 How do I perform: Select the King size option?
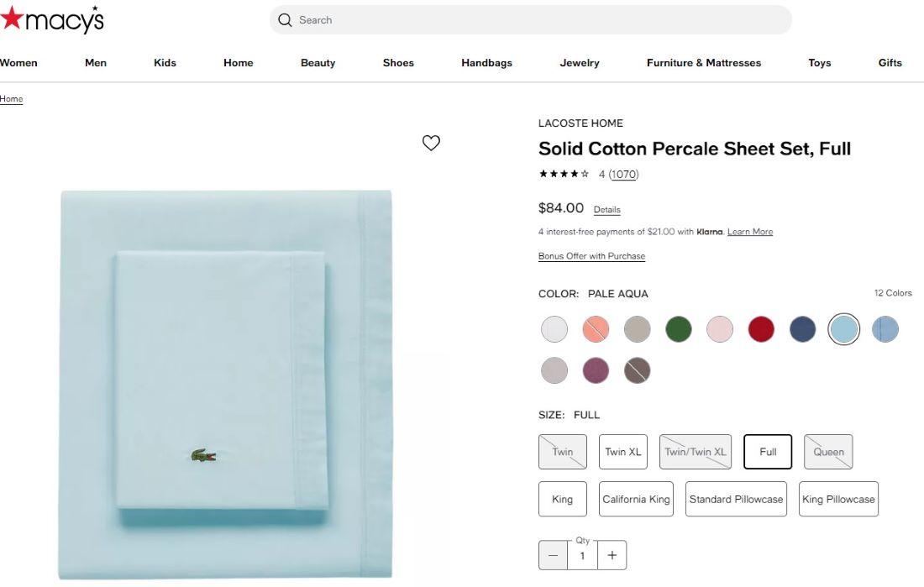(562, 499)
